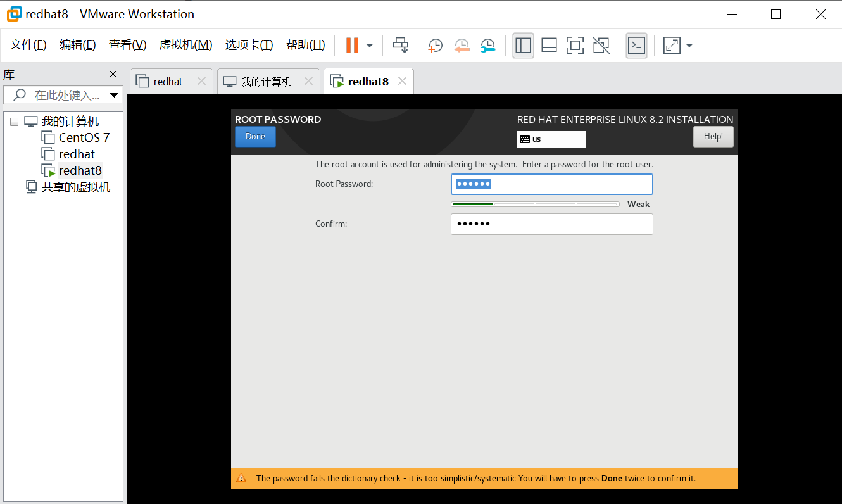Click the dictionary check warning message
This screenshot has height=504, width=842.
476,478
